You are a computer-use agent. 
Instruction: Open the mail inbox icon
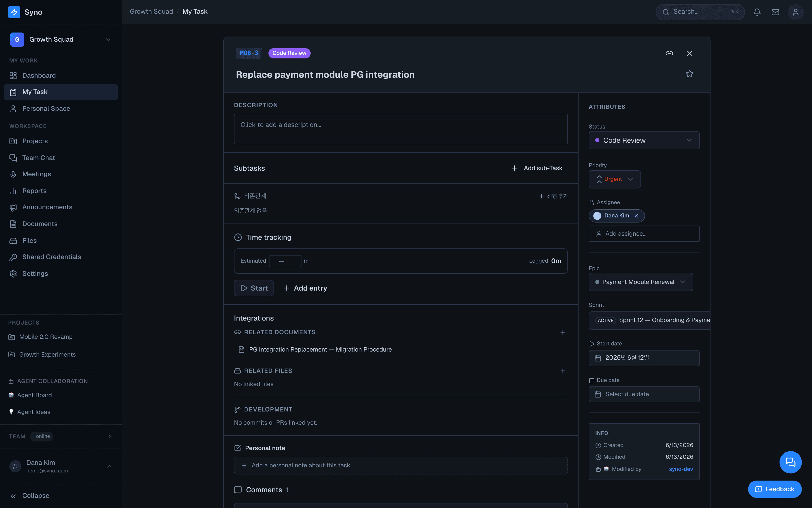[x=775, y=12]
